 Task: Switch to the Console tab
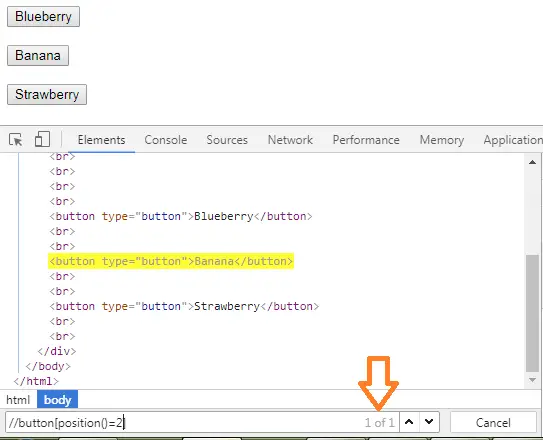coord(166,140)
